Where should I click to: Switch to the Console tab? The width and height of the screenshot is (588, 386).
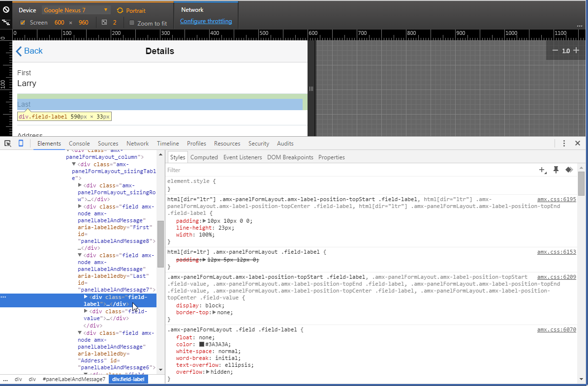coord(79,144)
